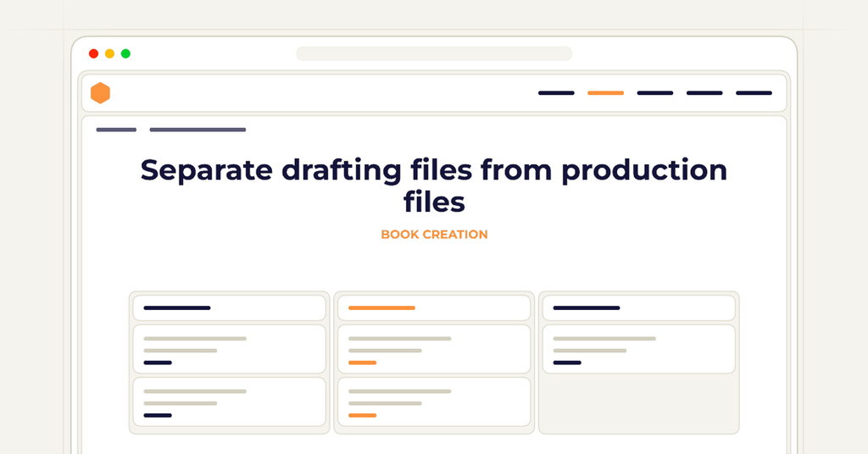Open the orange column header card
Viewport: 868px width, 454px height.
coord(434,308)
